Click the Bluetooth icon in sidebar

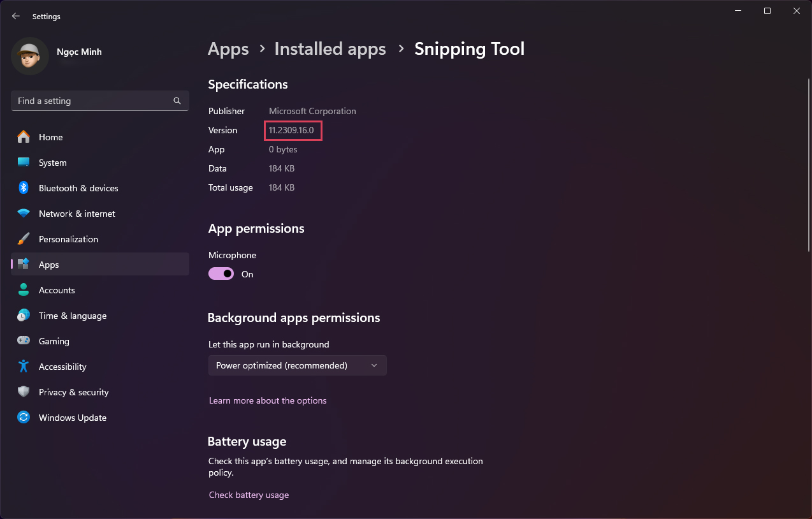[x=24, y=188]
